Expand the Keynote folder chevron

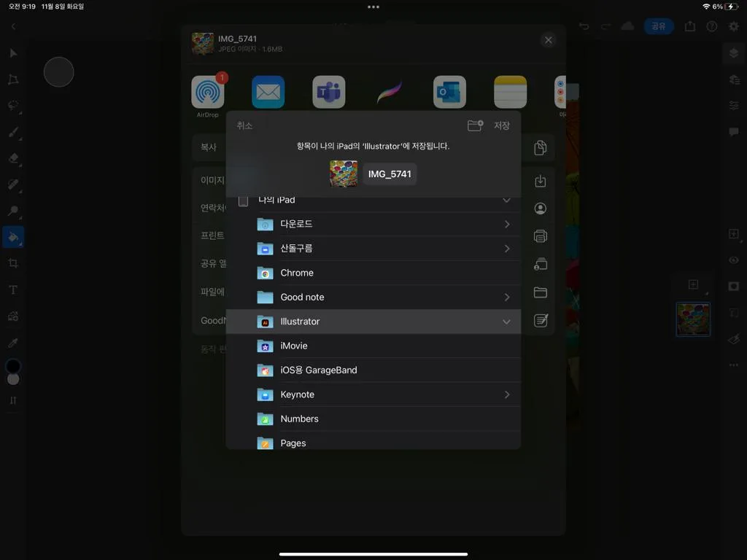click(x=507, y=394)
